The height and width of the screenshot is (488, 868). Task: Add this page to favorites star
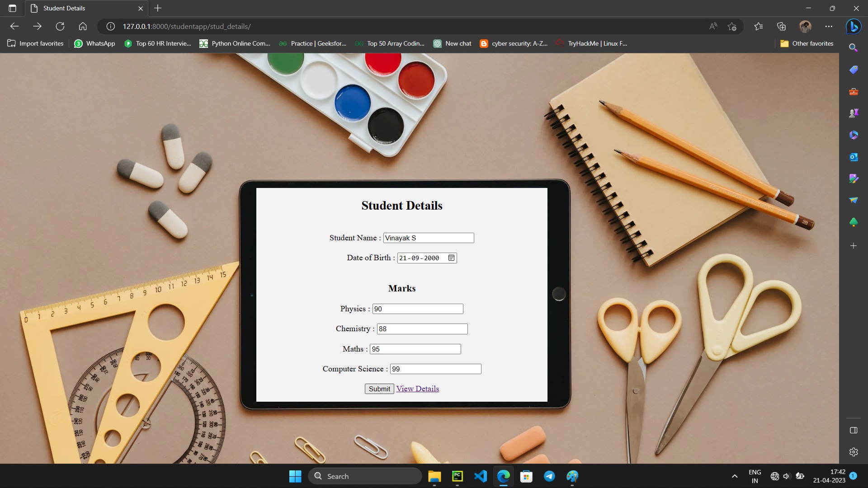coord(732,27)
